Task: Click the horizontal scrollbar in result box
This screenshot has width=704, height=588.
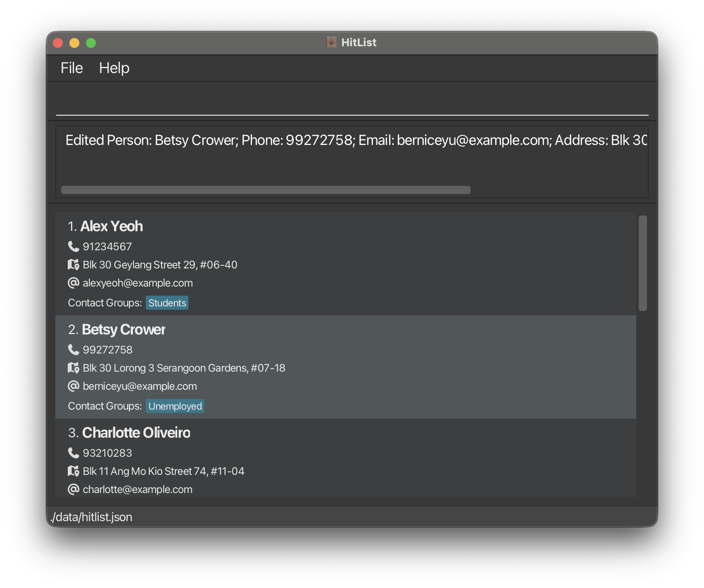Action: pos(266,190)
